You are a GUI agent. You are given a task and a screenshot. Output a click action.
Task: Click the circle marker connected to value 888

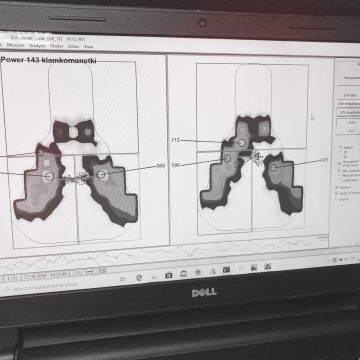coord(101,174)
